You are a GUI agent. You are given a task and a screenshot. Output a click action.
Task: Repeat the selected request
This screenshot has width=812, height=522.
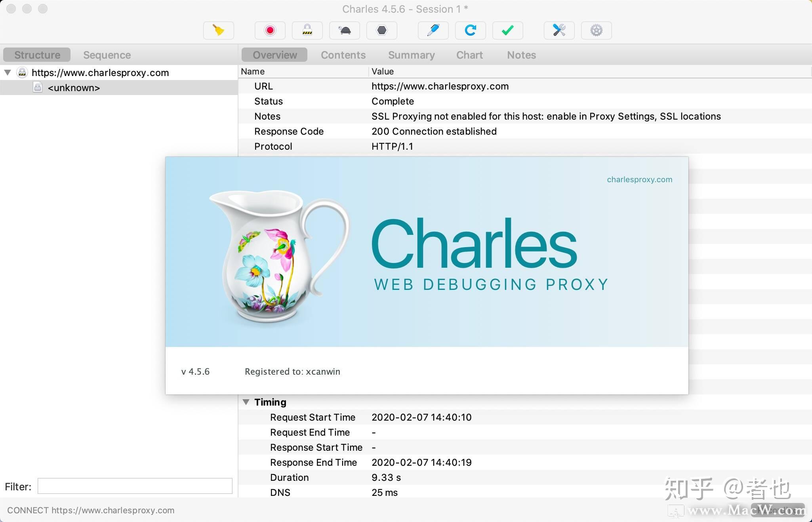tap(470, 30)
